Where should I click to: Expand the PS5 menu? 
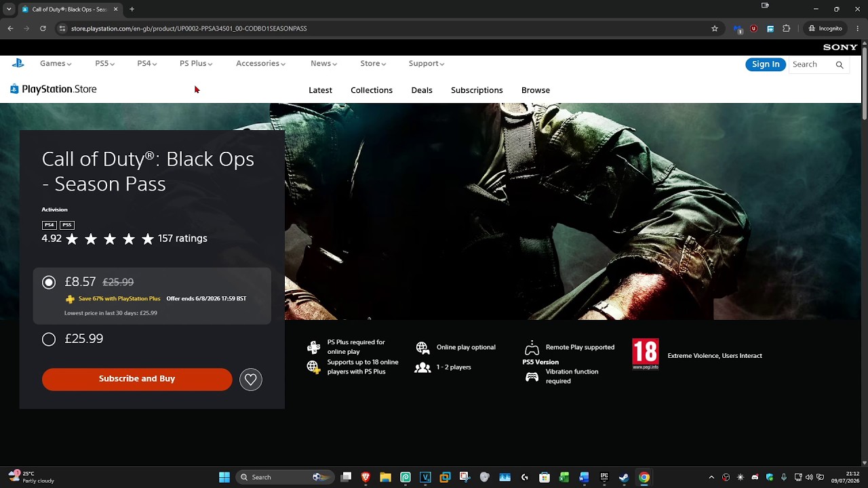(105, 63)
